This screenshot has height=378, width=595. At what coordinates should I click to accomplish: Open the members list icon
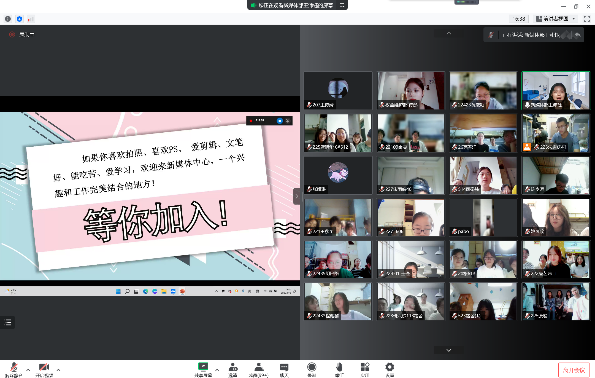[259, 369]
